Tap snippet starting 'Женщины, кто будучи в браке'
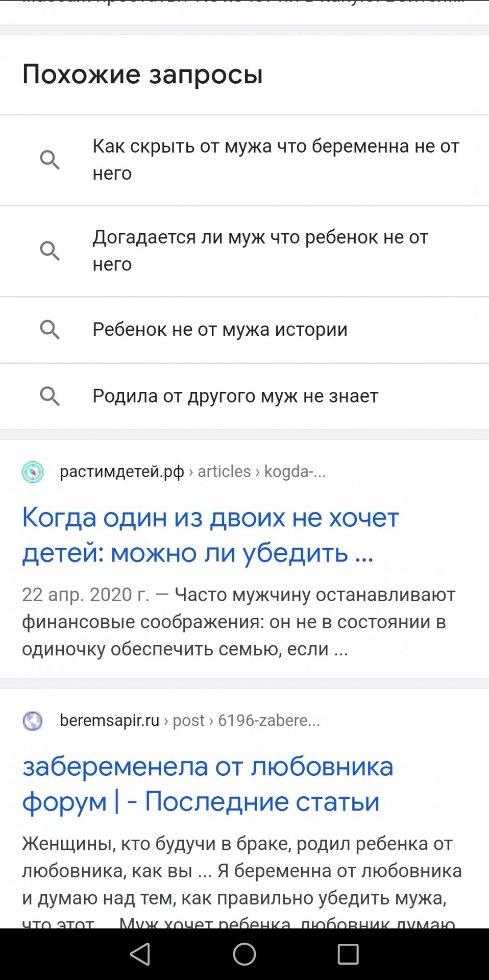 click(241, 871)
